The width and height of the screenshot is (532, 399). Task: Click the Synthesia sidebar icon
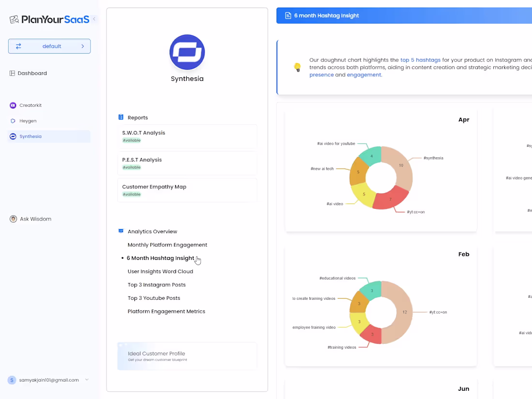click(12, 136)
